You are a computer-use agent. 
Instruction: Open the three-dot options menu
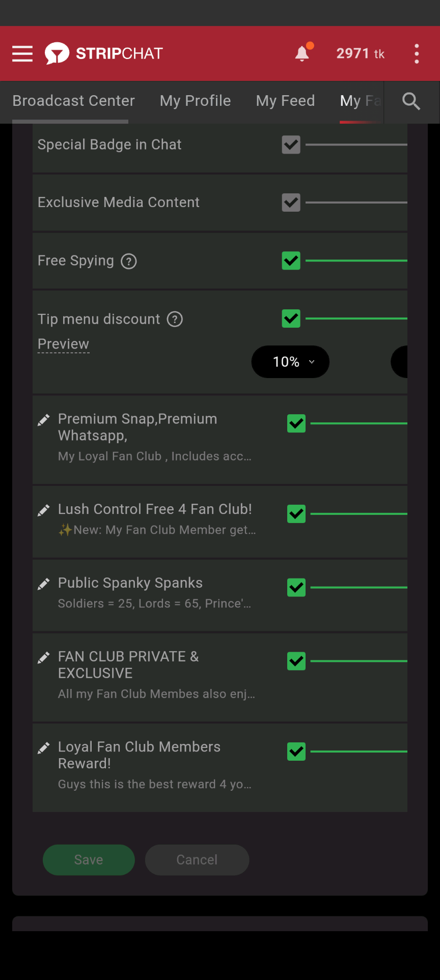point(417,53)
